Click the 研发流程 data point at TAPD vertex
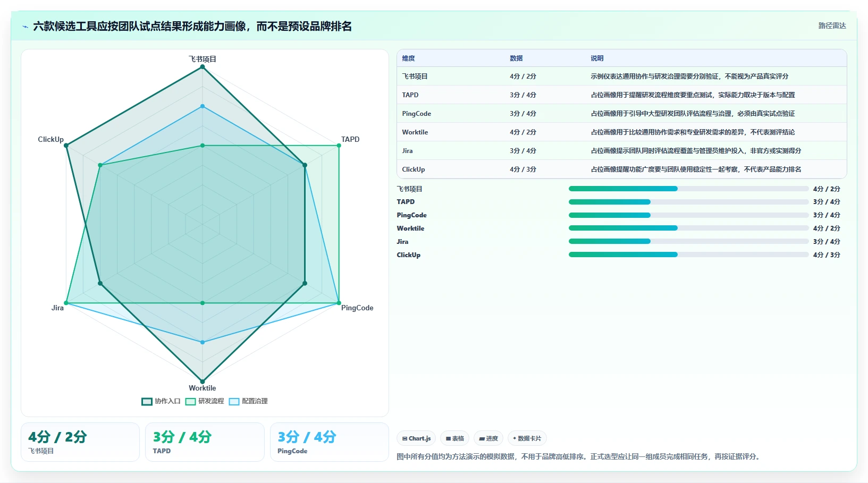 click(x=339, y=146)
